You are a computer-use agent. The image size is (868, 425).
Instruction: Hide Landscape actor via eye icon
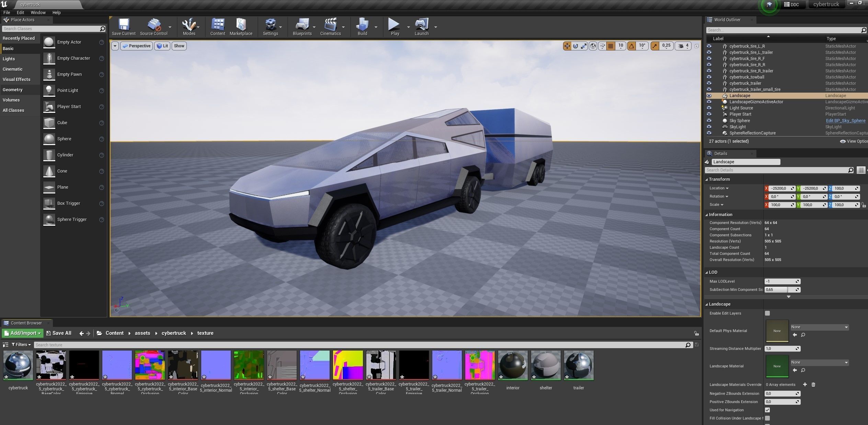click(709, 96)
